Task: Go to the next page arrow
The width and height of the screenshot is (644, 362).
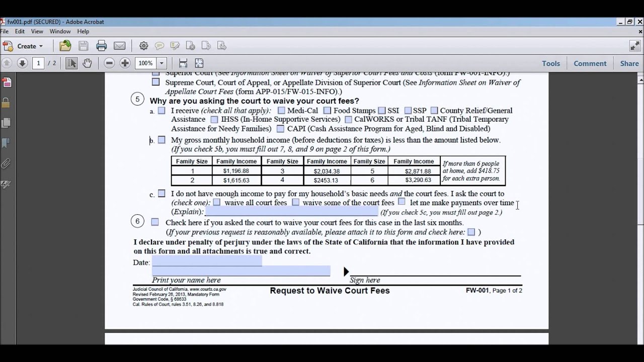Action: (22, 63)
